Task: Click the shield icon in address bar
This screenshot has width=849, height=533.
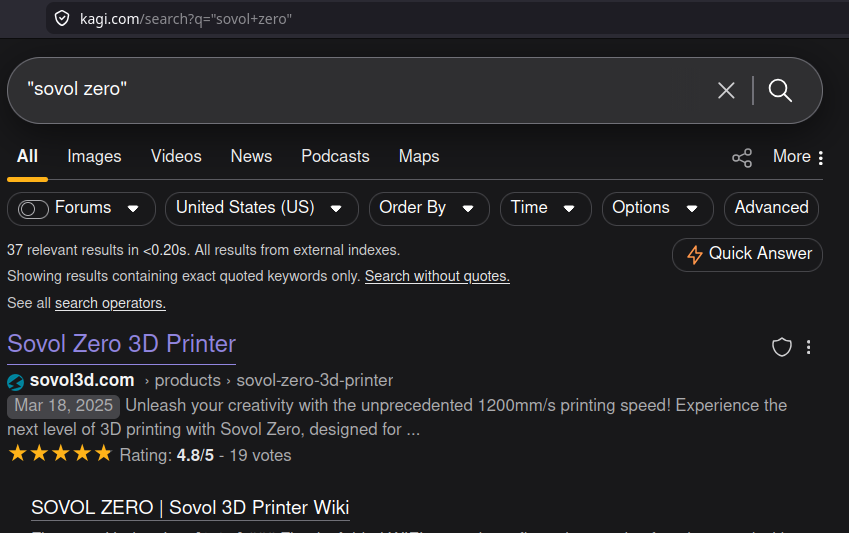Action: click(x=62, y=19)
